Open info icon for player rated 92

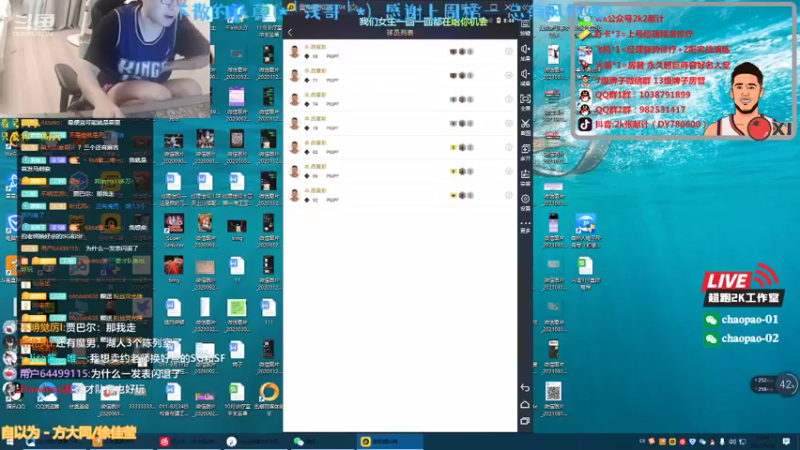tap(509, 195)
